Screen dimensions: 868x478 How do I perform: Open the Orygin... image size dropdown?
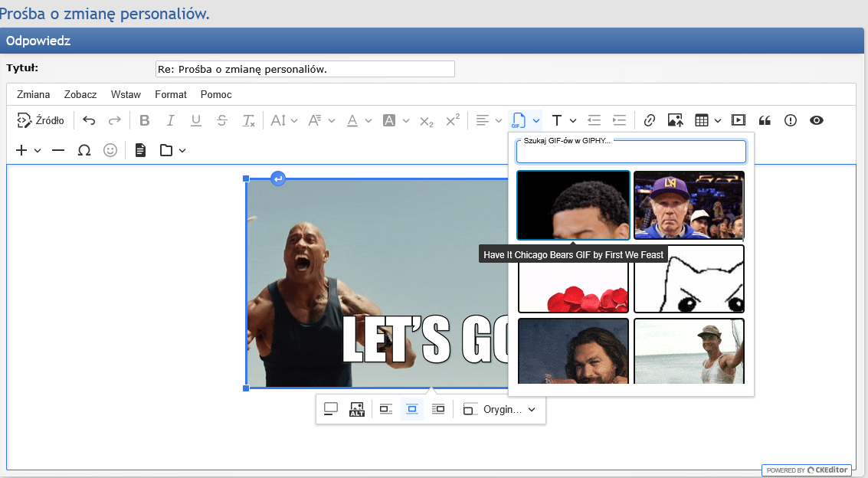[x=500, y=409]
